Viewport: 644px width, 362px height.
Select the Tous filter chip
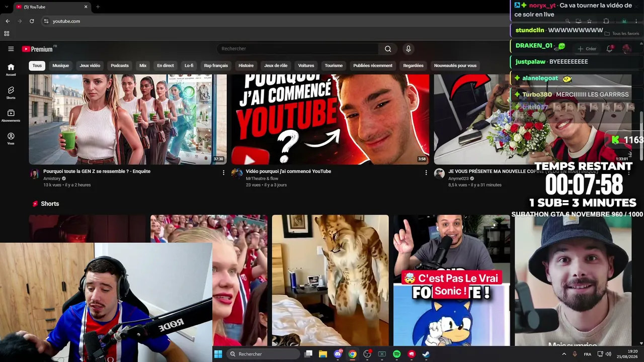[x=37, y=65]
